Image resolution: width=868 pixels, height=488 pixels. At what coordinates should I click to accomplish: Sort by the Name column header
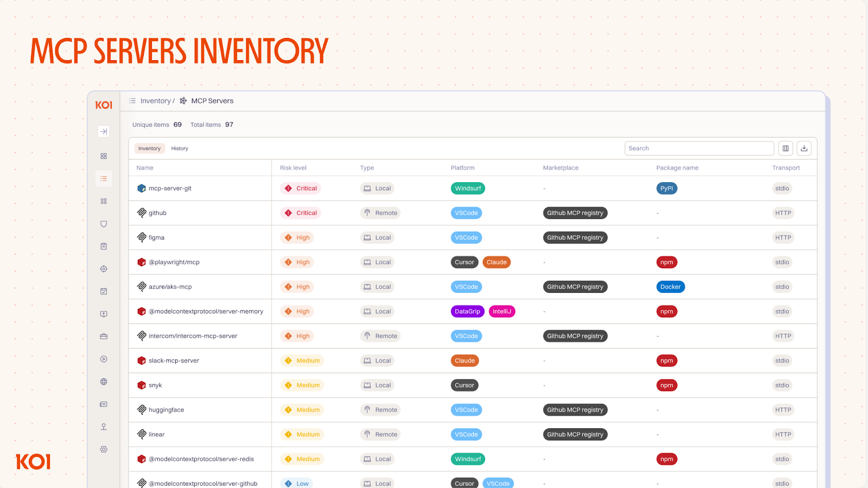(x=145, y=168)
